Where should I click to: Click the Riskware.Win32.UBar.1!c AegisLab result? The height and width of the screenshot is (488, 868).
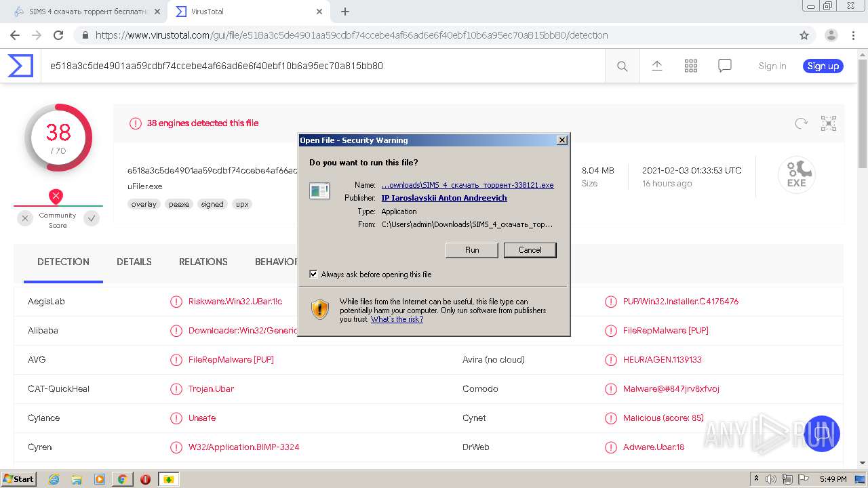pyautogui.click(x=235, y=302)
